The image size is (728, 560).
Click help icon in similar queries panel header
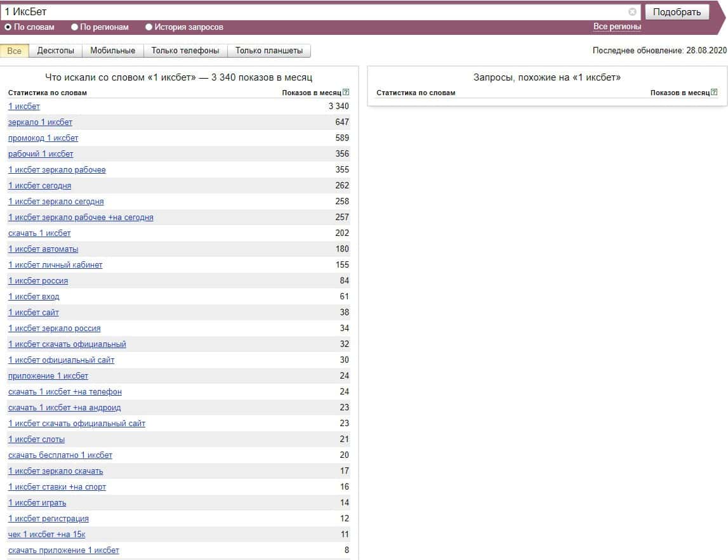pyautogui.click(x=714, y=93)
